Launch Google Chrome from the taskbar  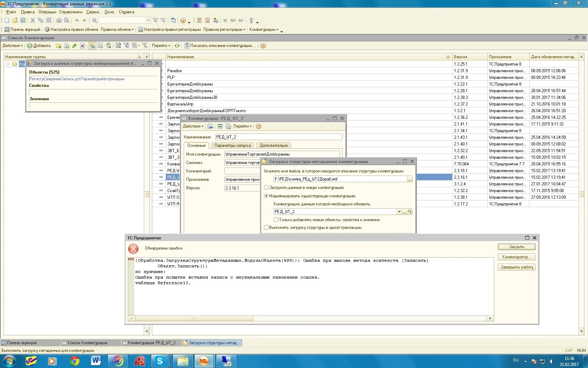(x=75, y=361)
